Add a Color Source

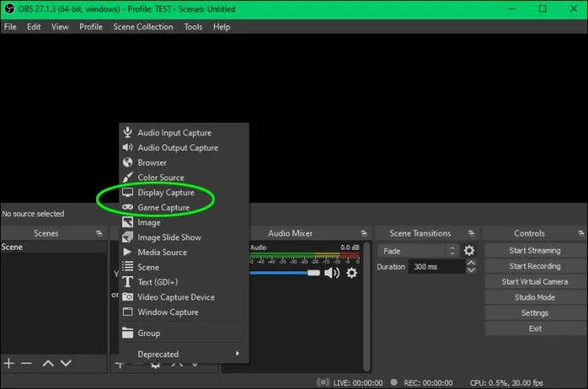pos(184,177)
